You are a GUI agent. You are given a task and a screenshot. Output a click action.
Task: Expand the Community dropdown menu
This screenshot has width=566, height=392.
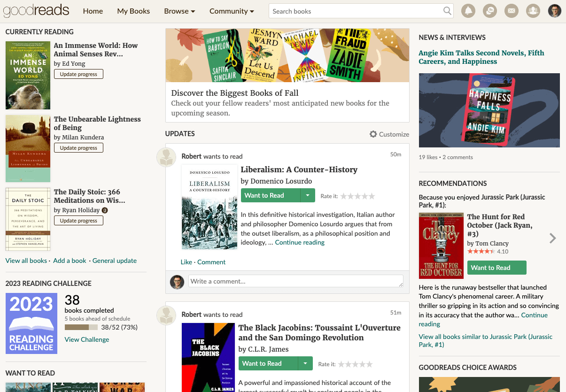point(232,11)
